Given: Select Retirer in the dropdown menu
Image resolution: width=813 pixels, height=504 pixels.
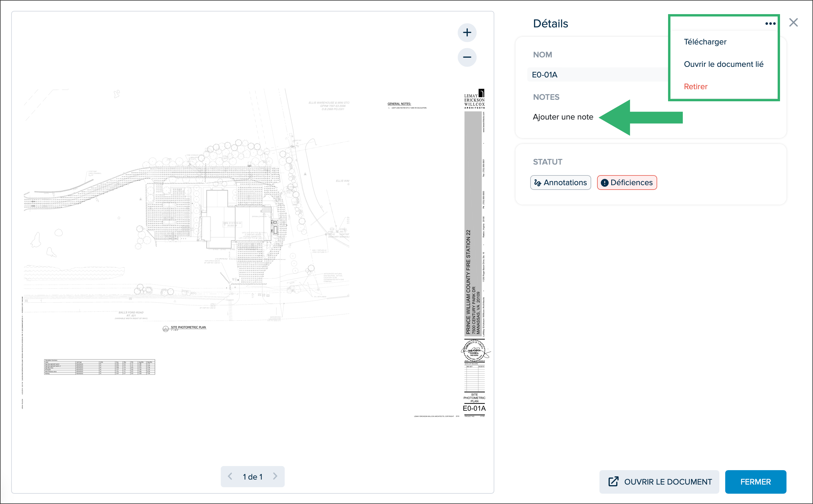Looking at the screenshot, I should pos(695,86).
